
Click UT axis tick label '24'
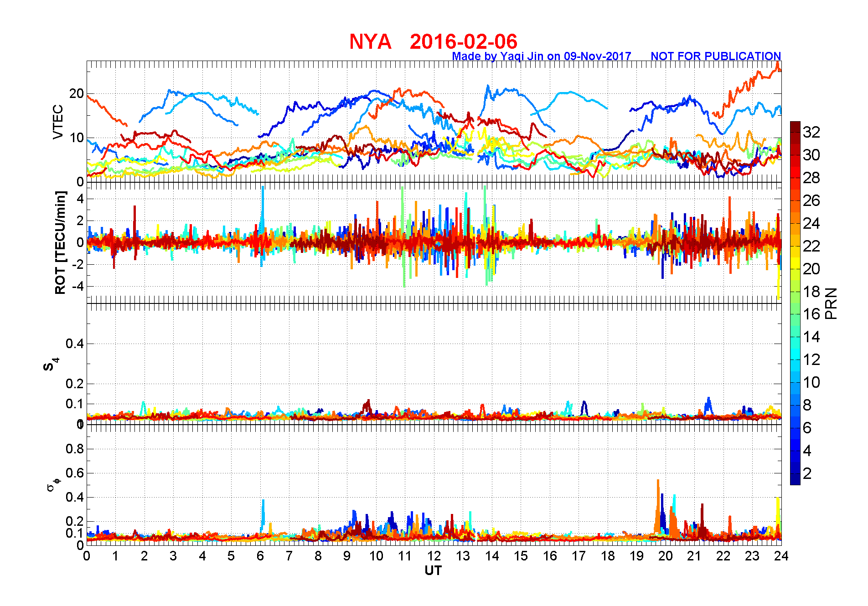pos(781,556)
